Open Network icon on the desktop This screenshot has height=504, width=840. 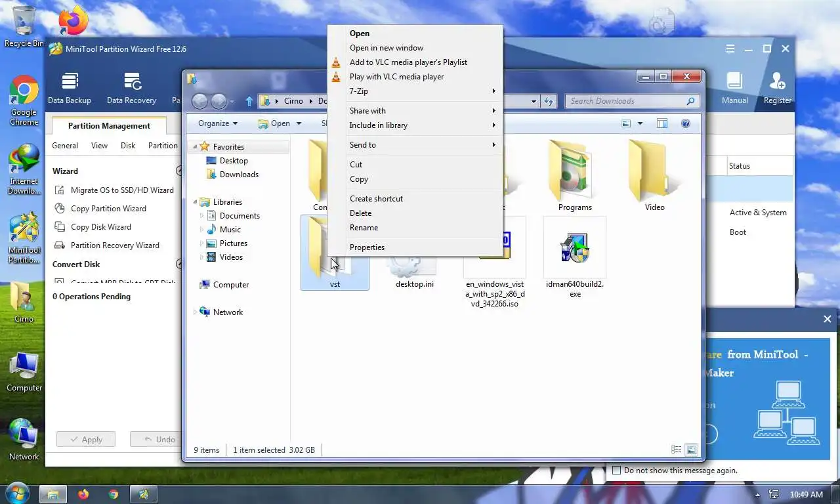coord(24,440)
